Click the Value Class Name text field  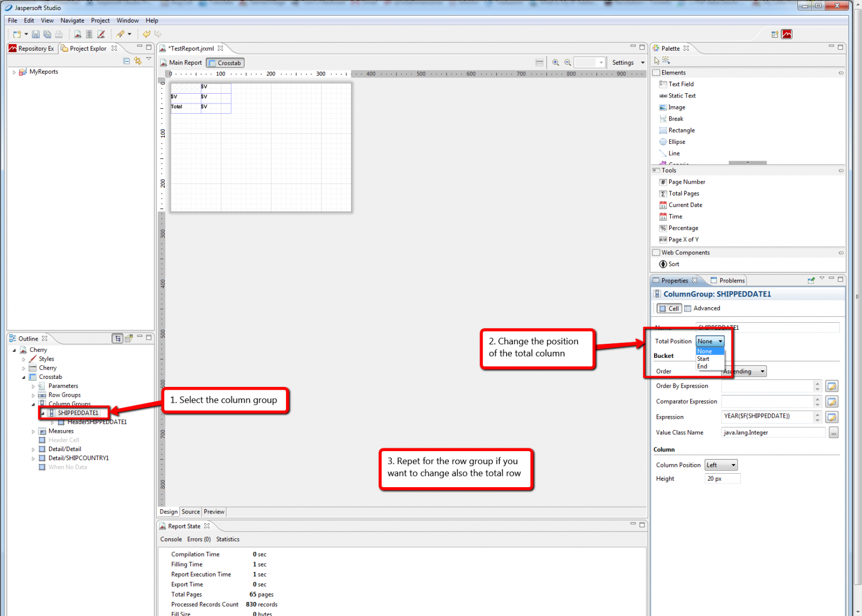773,433
